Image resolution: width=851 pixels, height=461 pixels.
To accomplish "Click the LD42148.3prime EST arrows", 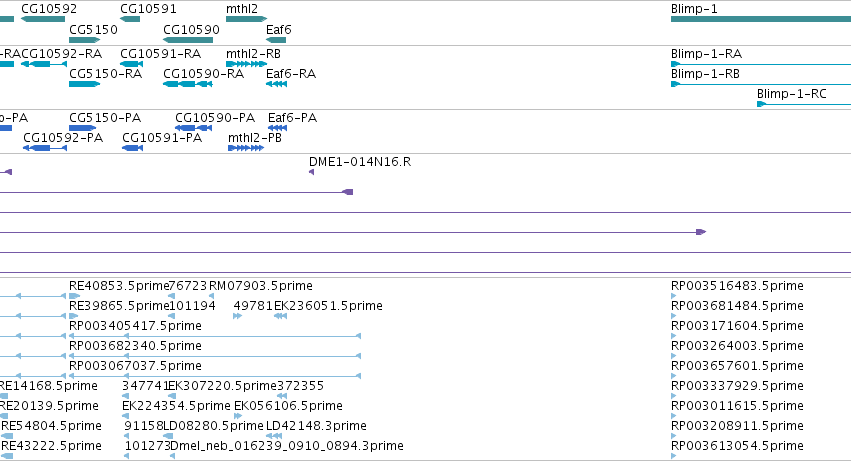I will [274, 436].
